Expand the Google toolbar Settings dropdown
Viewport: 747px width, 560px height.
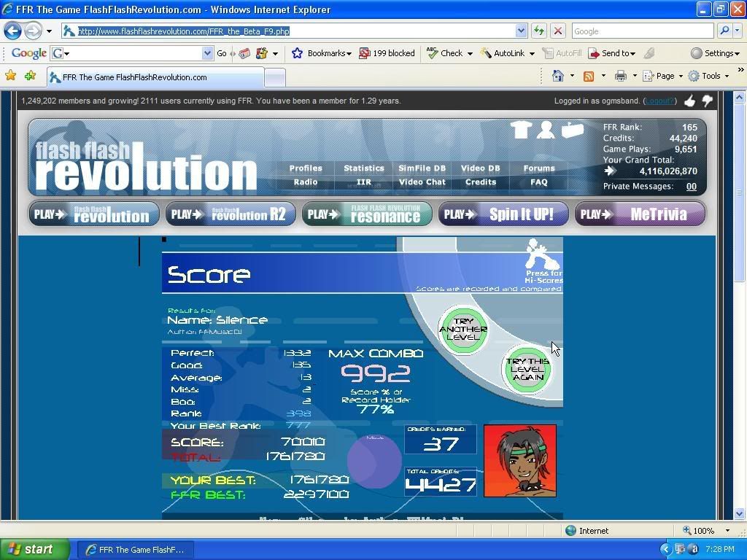pos(715,53)
